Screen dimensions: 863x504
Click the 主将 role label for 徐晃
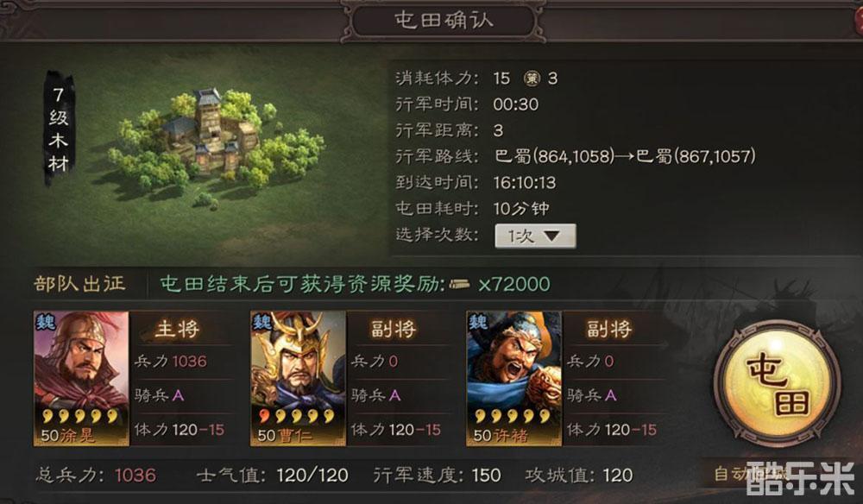[x=177, y=329]
